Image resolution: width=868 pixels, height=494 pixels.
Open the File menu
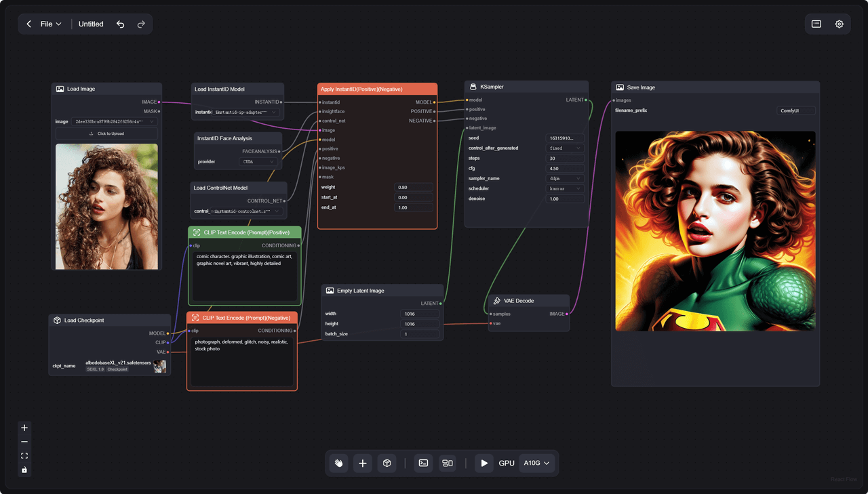point(51,24)
